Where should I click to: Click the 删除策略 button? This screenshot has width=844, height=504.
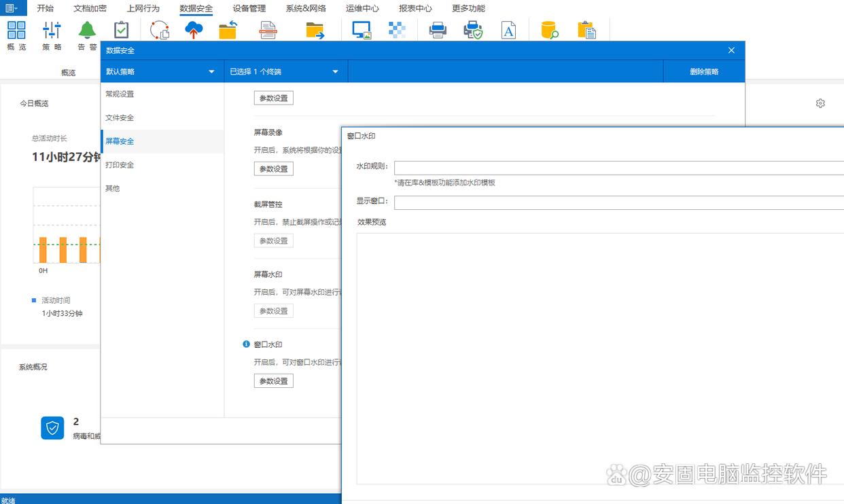pos(704,71)
